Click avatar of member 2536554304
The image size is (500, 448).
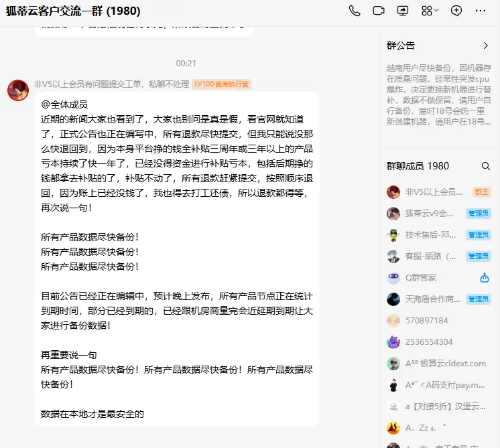point(393,342)
